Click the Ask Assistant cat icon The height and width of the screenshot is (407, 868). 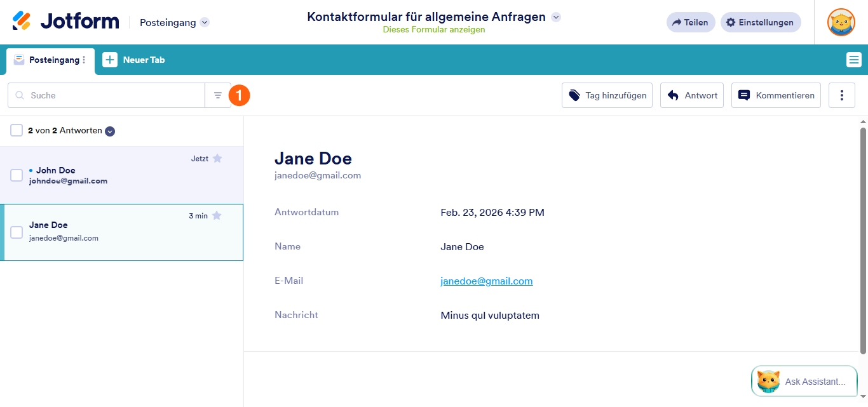click(x=768, y=381)
